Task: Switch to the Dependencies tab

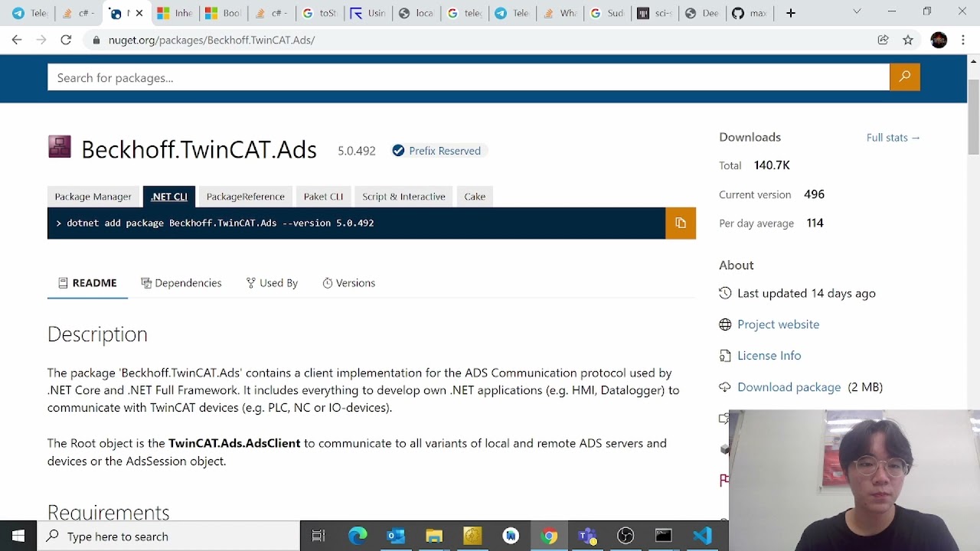Action: (181, 283)
